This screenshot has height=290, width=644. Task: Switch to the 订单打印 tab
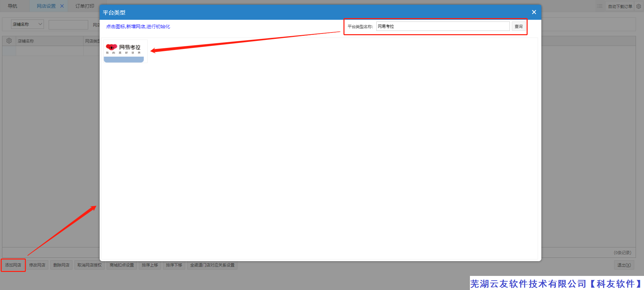(x=85, y=6)
